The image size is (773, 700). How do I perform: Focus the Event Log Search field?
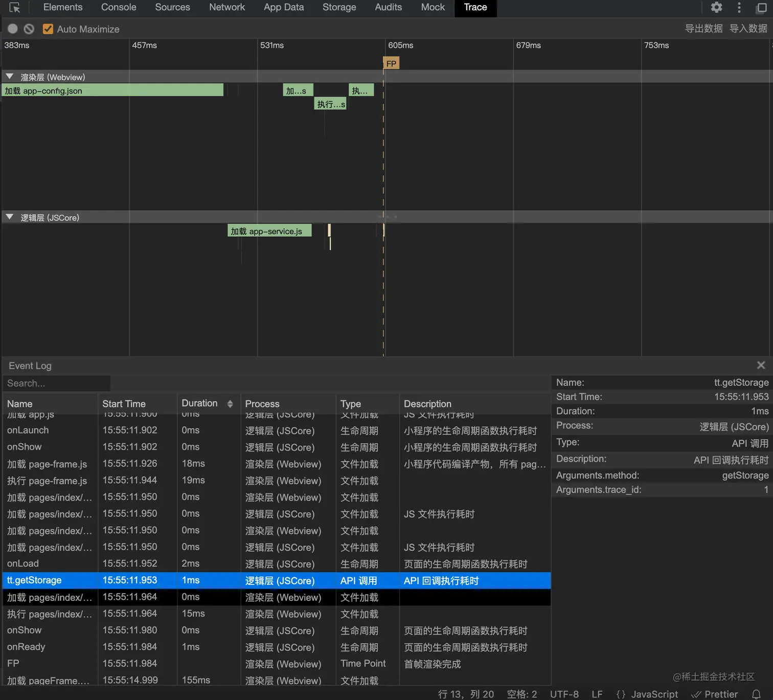pyautogui.click(x=57, y=383)
